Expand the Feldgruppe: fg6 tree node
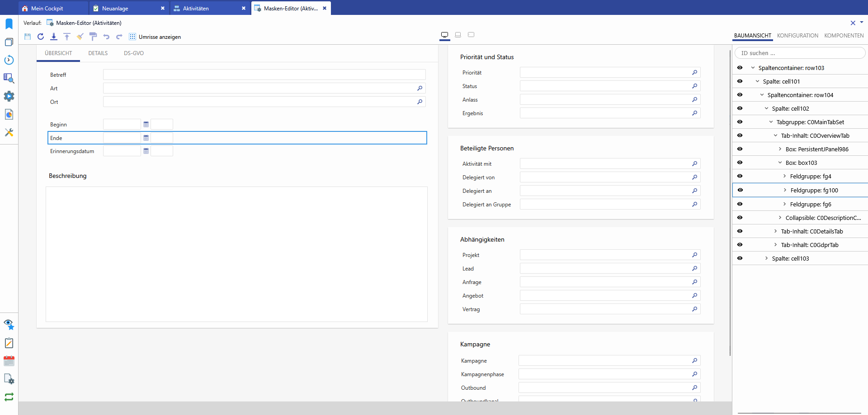This screenshot has width=868, height=415. click(x=784, y=204)
